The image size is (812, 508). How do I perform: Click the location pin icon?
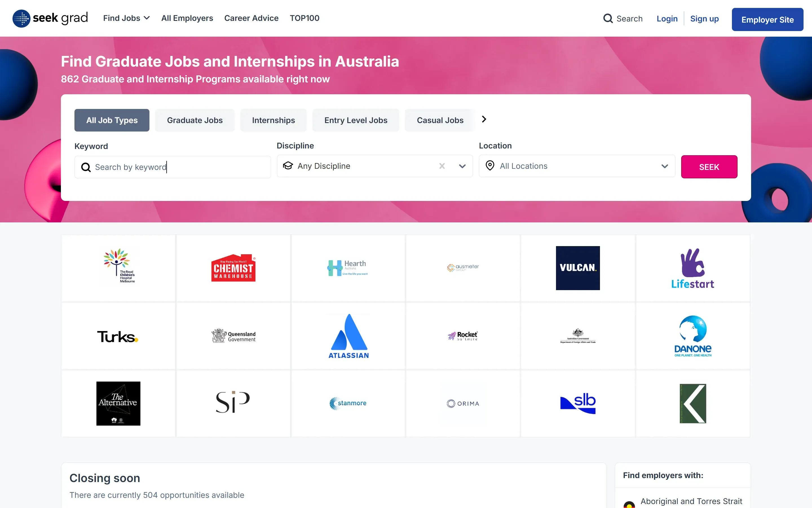(490, 166)
